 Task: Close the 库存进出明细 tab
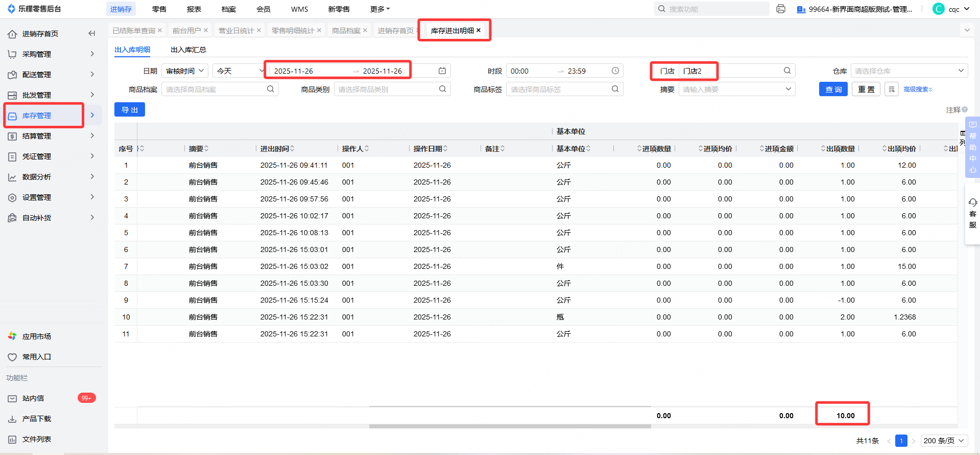pyautogui.click(x=479, y=31)
